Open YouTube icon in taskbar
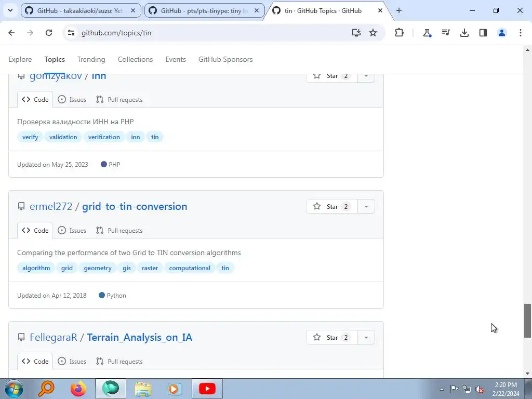The image size is (532, 399). click(207, 389)
